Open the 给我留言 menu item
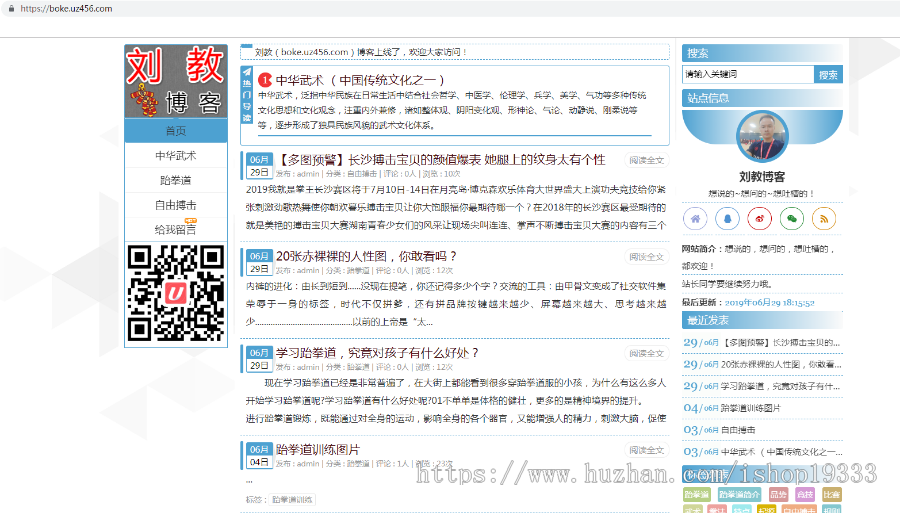 point(176,230)
